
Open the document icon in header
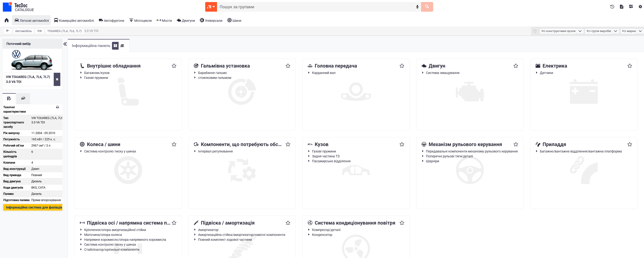pyautogui.click(x=622, y=7)
